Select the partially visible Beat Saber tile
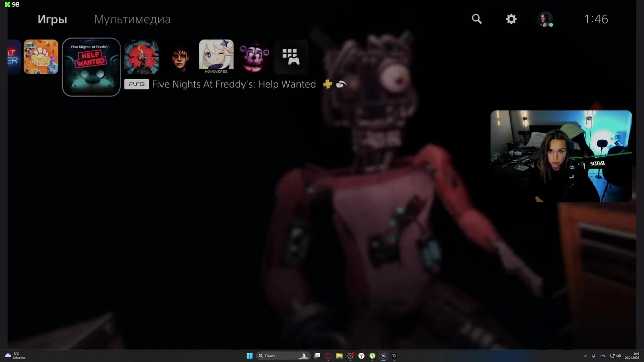 (14, 57)
